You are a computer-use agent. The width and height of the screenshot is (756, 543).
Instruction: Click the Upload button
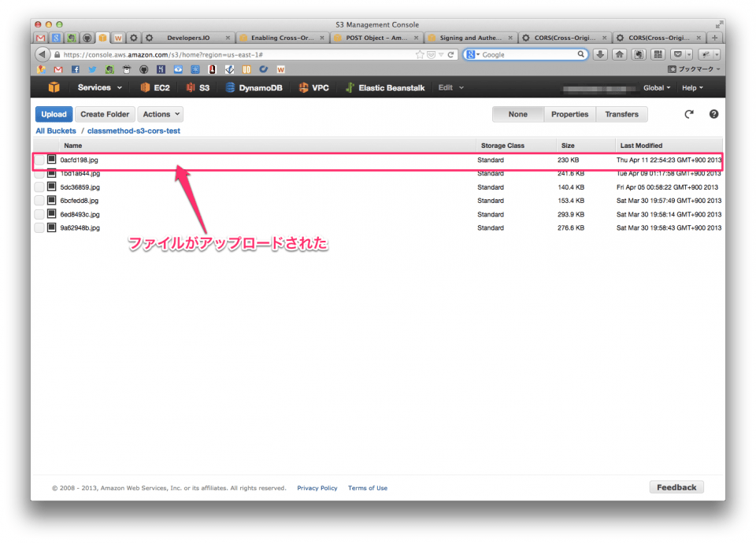(x=54, y=114)
